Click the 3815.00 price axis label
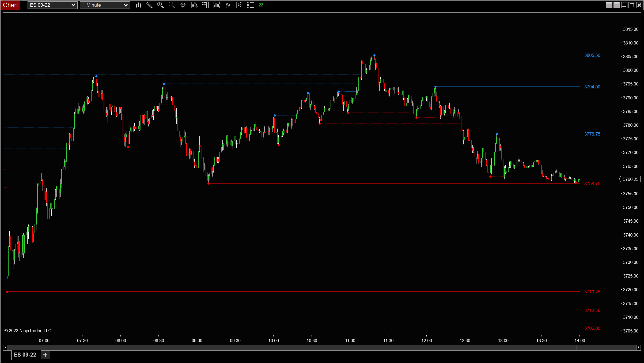The width and height of the screenshot is (644, 363). 631,29
